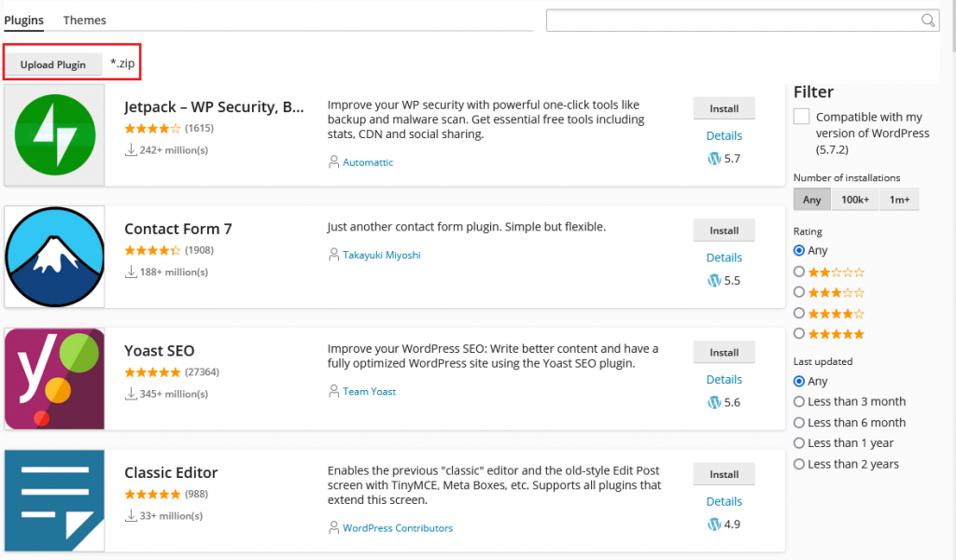The image size is (956, 560).
Task: Open the Yoast SEO logo
Action: (x=54, y=378)
